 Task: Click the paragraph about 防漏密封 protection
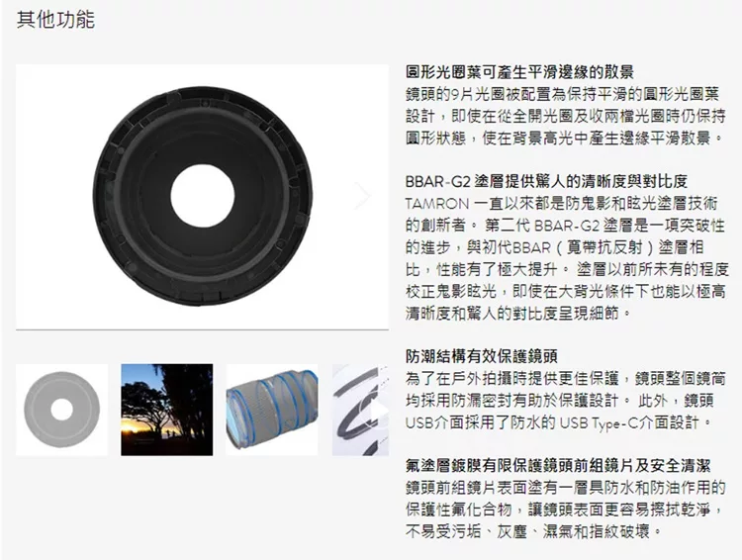coord(566,401)
